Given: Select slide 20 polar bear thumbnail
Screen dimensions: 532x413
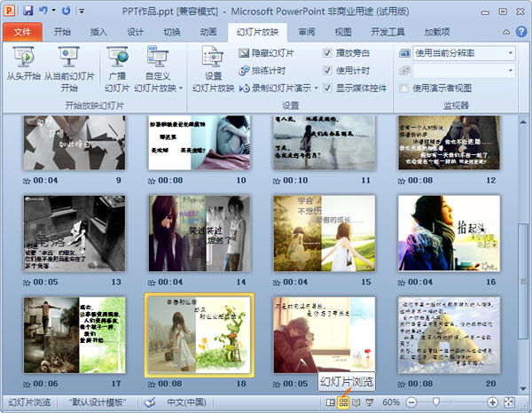Looking at the screenshot, I should pos(450,335).
